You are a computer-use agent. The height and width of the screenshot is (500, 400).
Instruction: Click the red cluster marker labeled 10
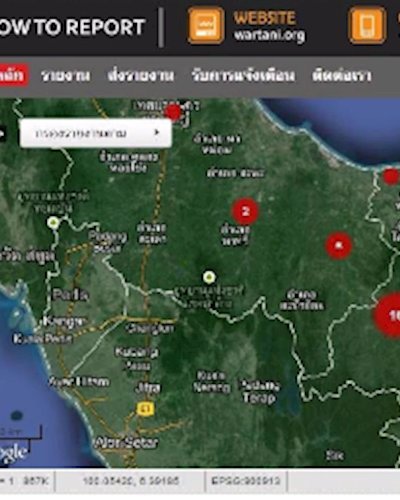(388, 315)
